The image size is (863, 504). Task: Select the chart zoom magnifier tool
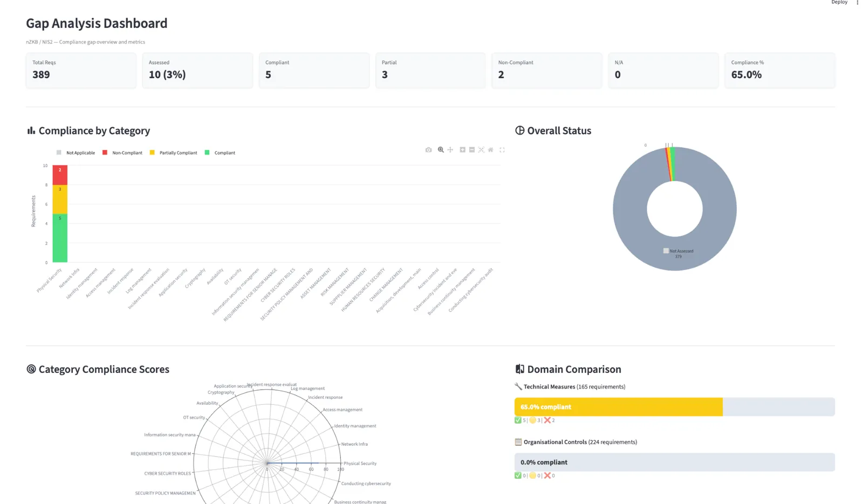(441, 150)
